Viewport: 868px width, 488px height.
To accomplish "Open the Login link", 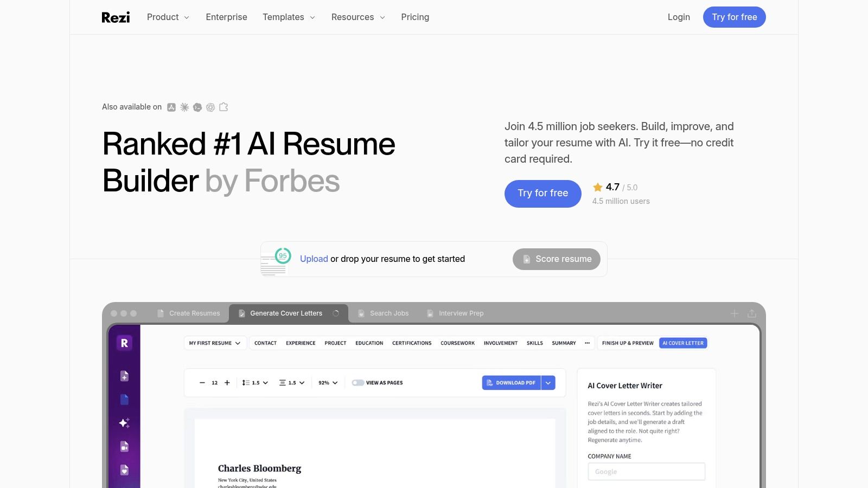I will (679, 17).
